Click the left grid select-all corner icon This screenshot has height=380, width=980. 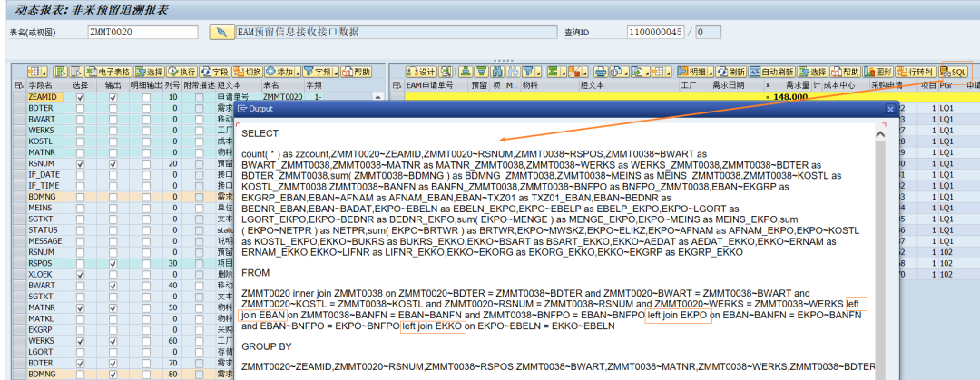coord(18,85)
